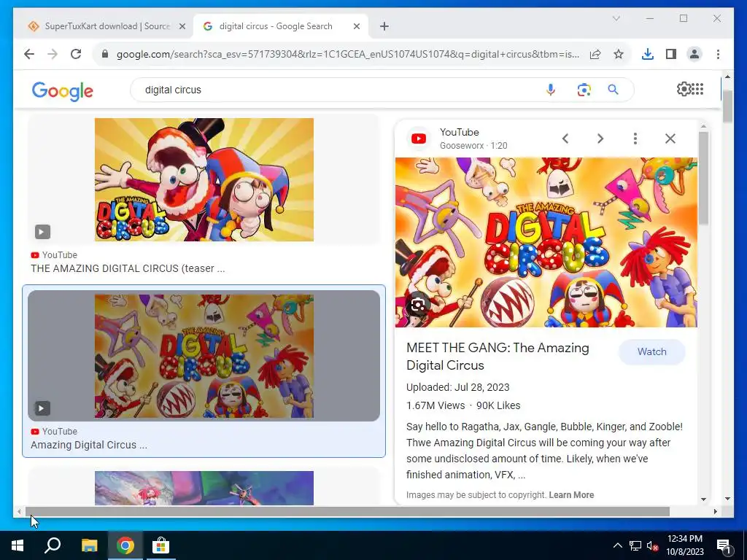
Task: Close the SuperTuxKart download tab
Action: pyautogui.click(x=182, y=27)
